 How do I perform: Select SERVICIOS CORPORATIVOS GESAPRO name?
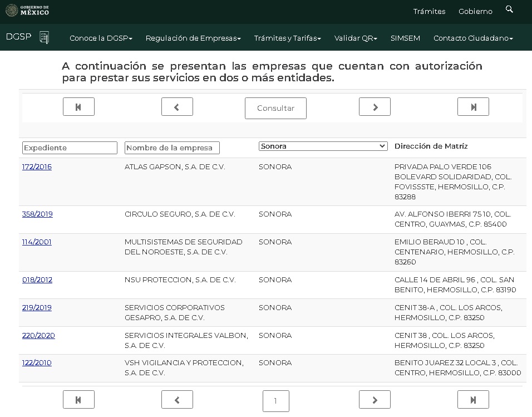(174, 313)
